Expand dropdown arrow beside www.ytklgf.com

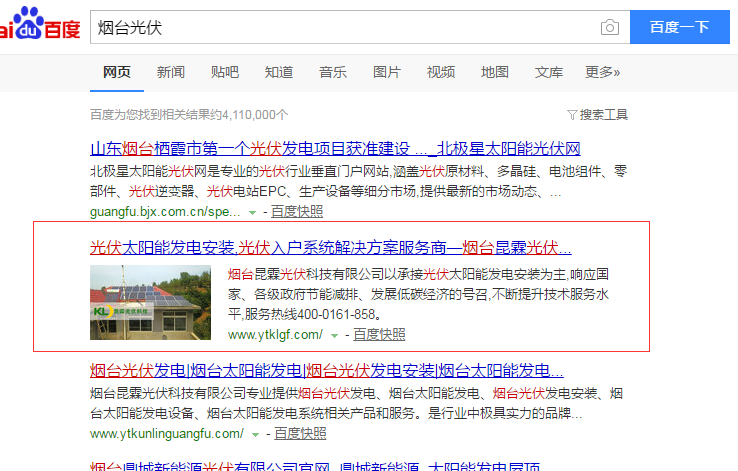(334, 335)
